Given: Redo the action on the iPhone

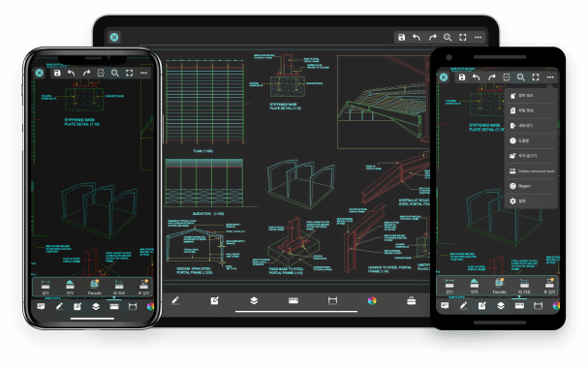Looking at the screenshot, I should point(86,73).
